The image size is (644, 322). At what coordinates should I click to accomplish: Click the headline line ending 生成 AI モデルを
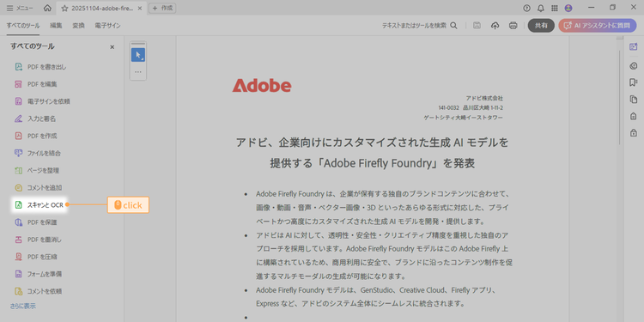(372, 143)
